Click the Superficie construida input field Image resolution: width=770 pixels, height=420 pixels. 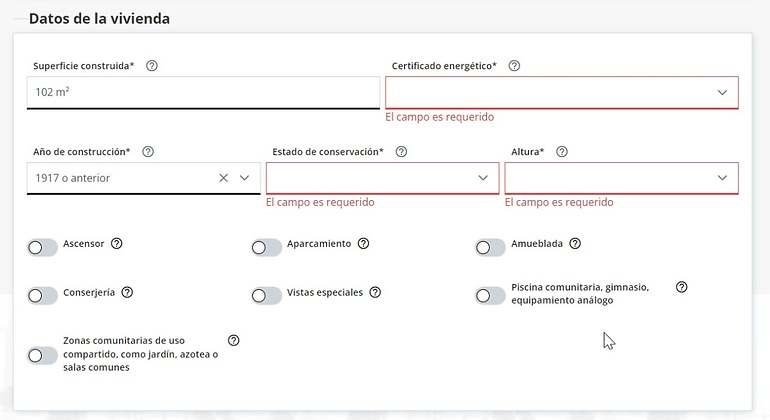tap(203, 92)
